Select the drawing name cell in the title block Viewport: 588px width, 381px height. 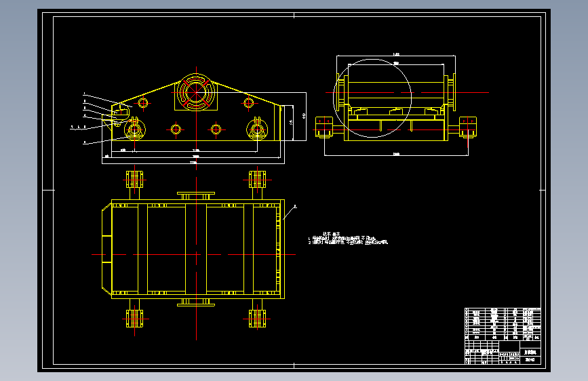(530, 353)
